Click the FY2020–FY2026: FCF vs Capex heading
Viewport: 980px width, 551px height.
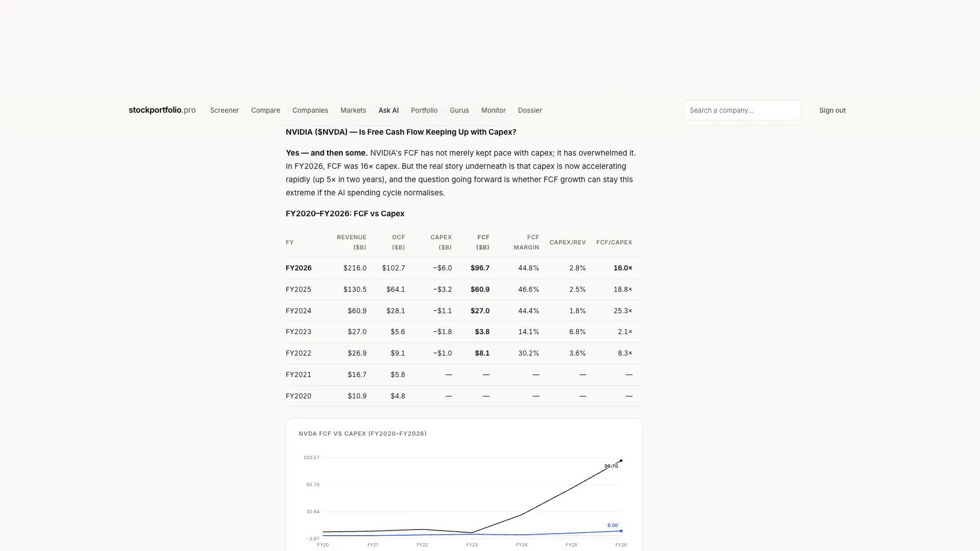tap(345, 214)
